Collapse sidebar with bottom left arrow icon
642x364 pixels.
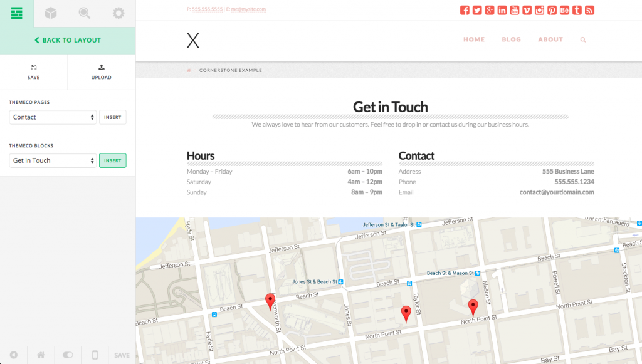tap(14, 355)
